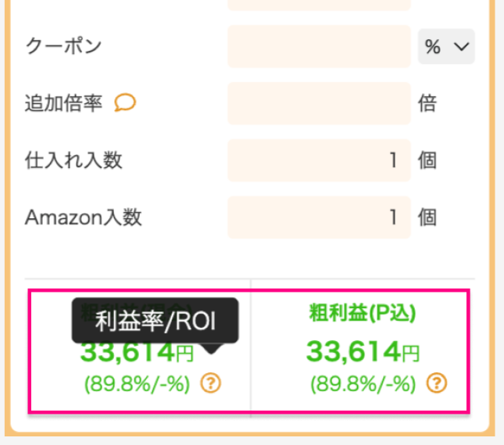Click the 33,614円 value under 粗利益(P込)
Viewport: 504px width, 445px height.
point(363,352)
